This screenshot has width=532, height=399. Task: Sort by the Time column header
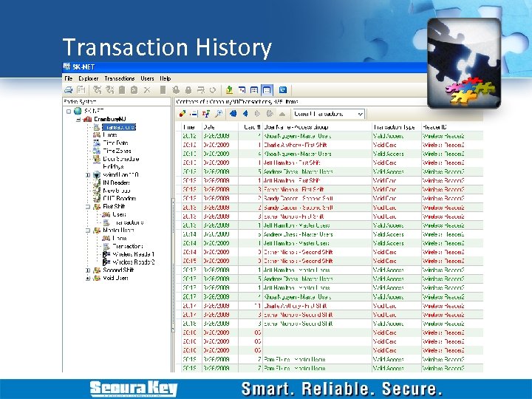(x=191, y=127)
